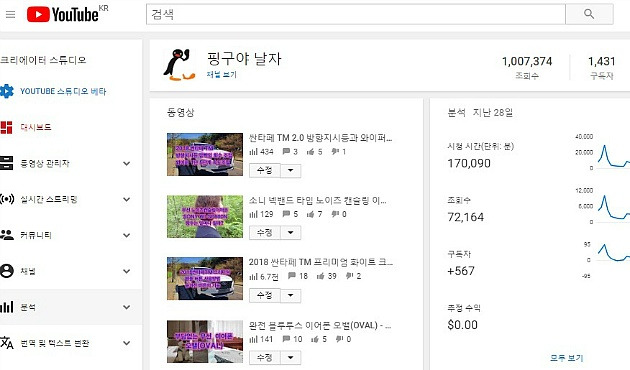Open 2018 싼타페 TM 프리미엄 화이트 title
Viewport: 630px width, 370px height.
click(321, 262)
